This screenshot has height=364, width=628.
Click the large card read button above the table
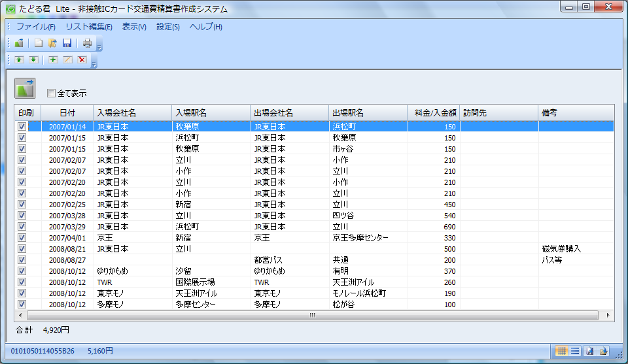point(25,88)
